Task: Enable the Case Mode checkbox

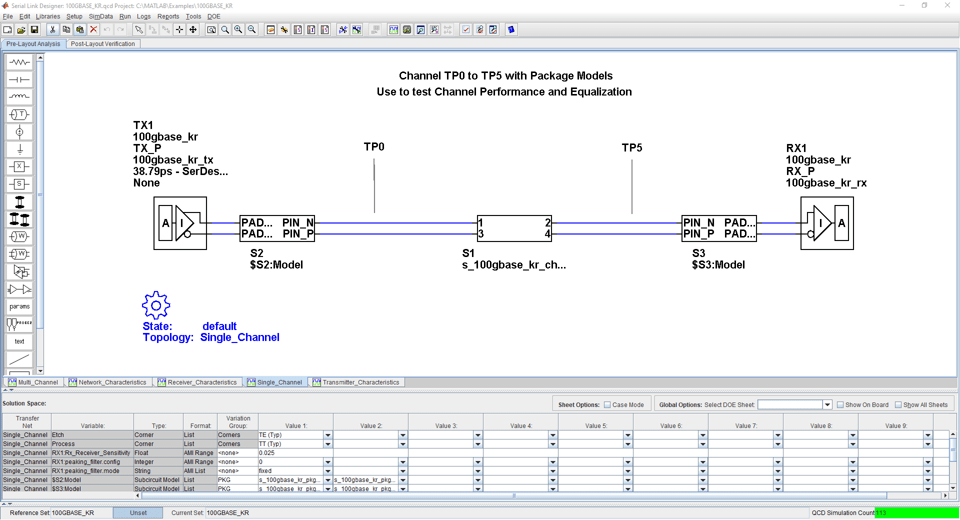Action: click(x=607, y=405)
